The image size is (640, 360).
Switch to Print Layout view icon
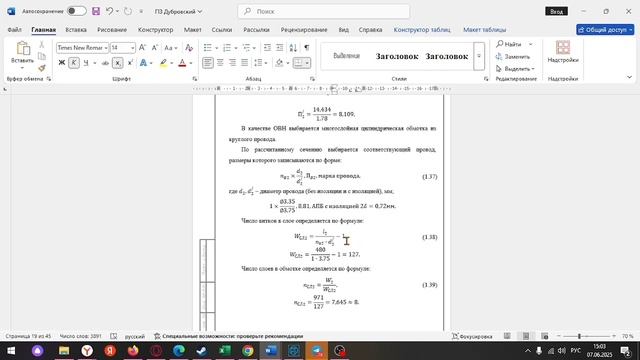pos(526,336)
